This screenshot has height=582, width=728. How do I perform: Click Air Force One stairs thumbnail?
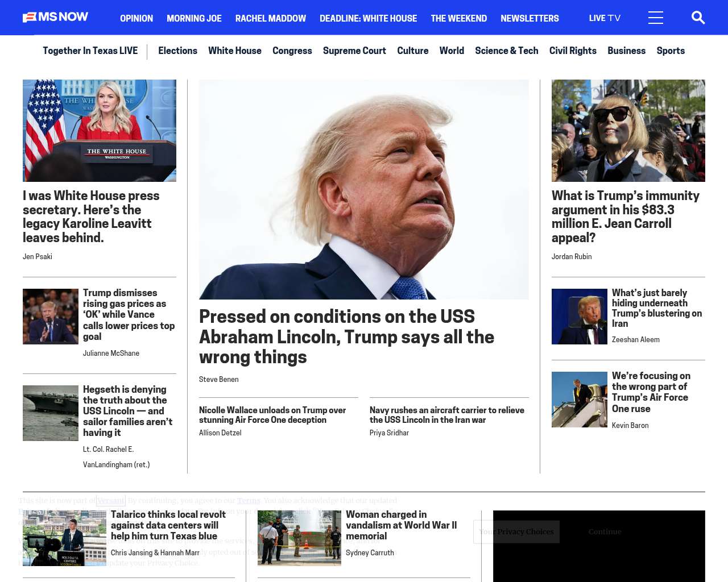point(580,400)
